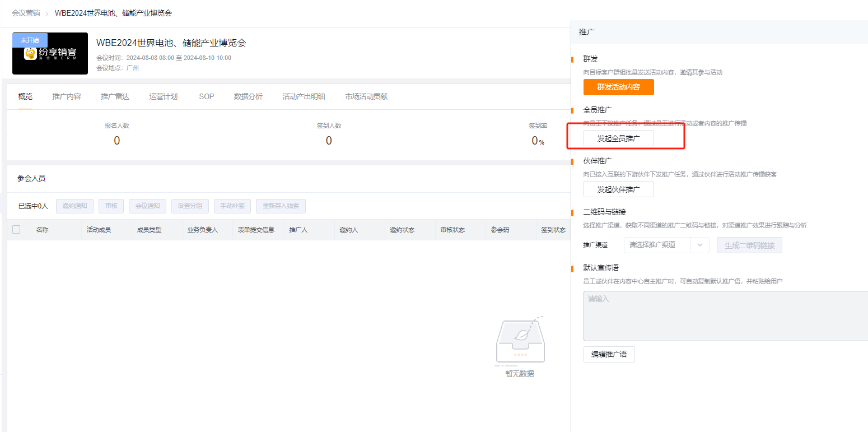
Task: Click the 名称 column header
Action: coord(43,230)
